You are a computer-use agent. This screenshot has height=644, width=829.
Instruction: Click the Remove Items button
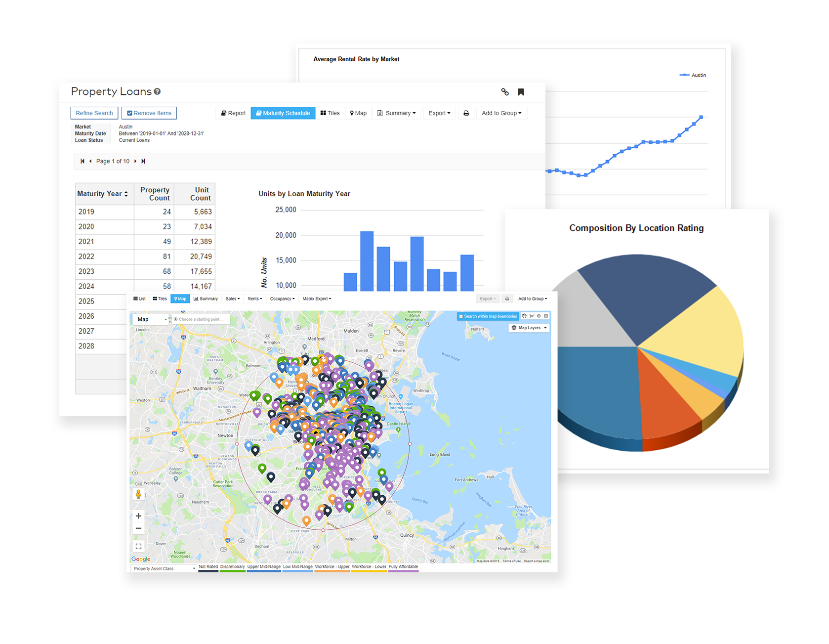coord(149,113)
